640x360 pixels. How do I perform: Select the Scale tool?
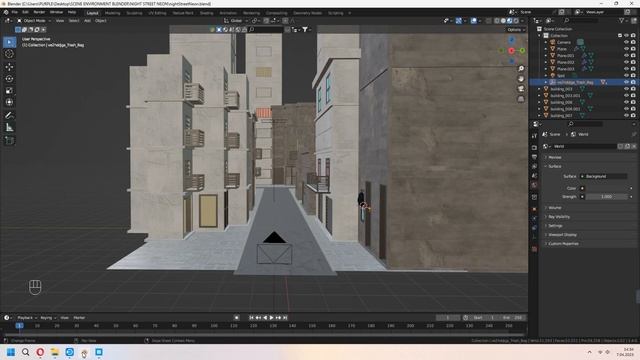(9, 91)
